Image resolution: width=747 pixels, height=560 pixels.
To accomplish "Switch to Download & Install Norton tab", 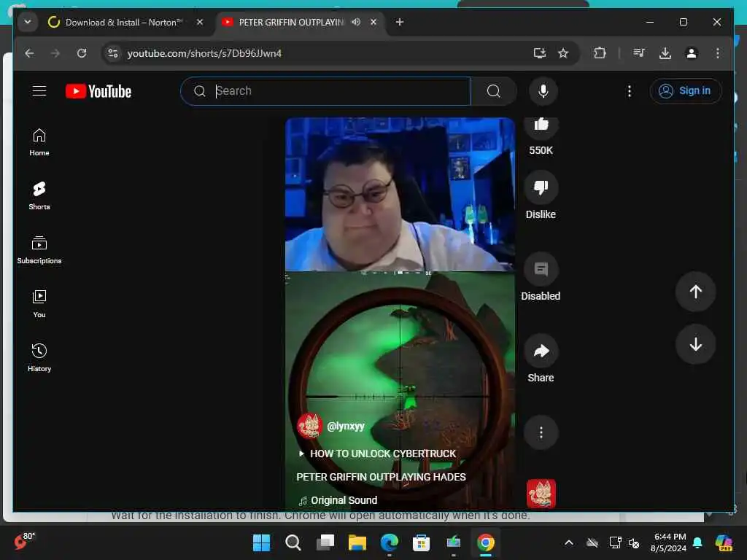I will [x=123, y=23].
